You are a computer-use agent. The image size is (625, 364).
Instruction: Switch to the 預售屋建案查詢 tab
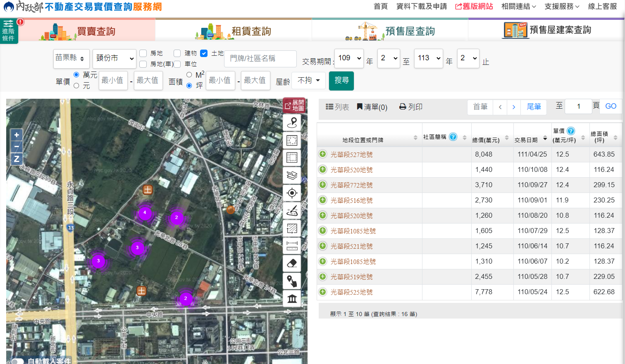point(546,30)
